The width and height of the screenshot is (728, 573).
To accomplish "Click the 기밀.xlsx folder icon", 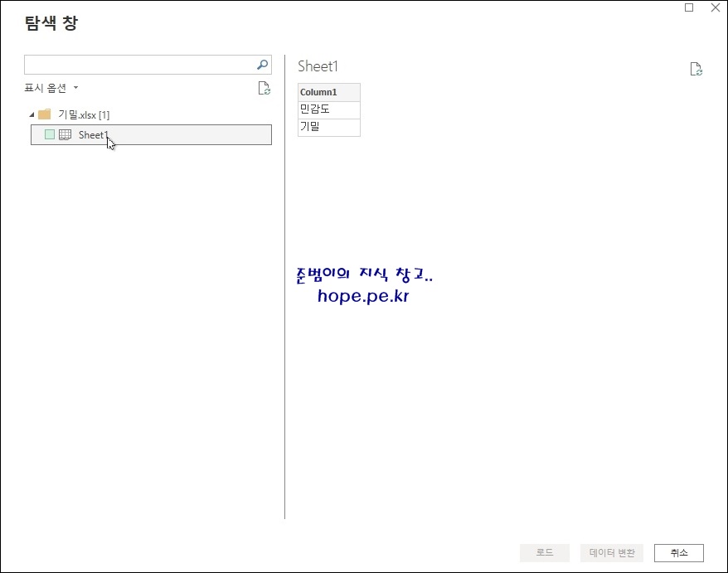I will coord(45,114).
